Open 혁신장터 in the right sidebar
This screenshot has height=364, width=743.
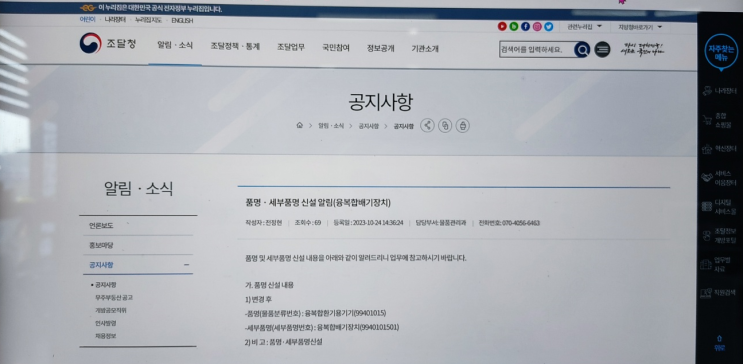click(719, 149)
